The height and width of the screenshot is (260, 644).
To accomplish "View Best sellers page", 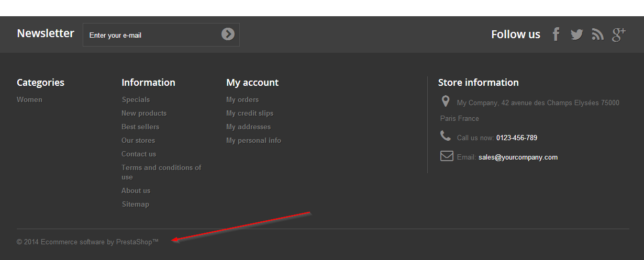I will click(140, 127).
